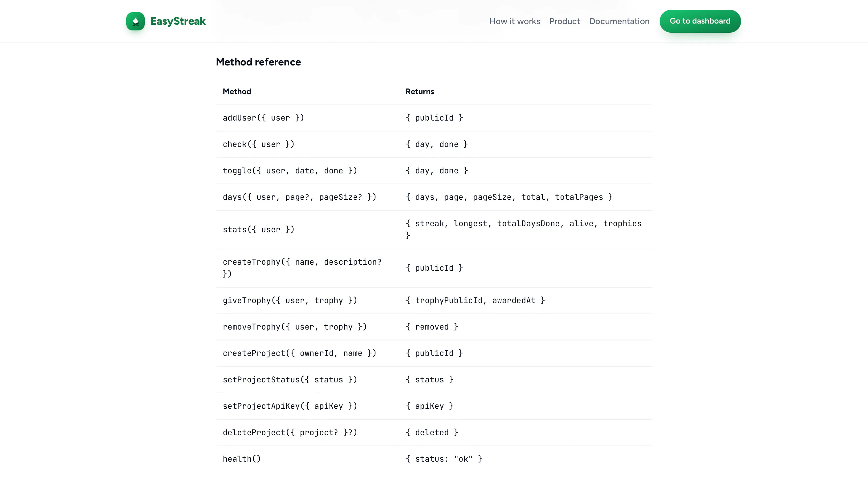Viewport: 868px width, 480px height.
Task: Open the Product menu item
Action: (x=564, y=21)
